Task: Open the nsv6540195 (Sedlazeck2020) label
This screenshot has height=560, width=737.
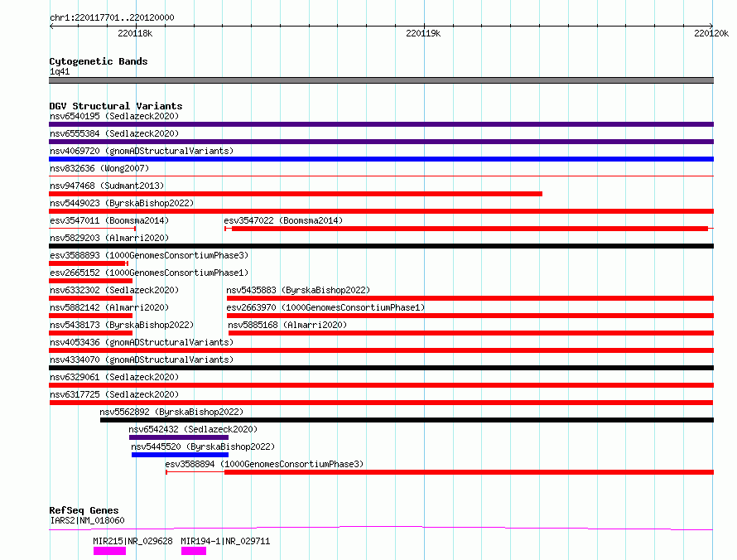Action: click(x=114, y=116)
